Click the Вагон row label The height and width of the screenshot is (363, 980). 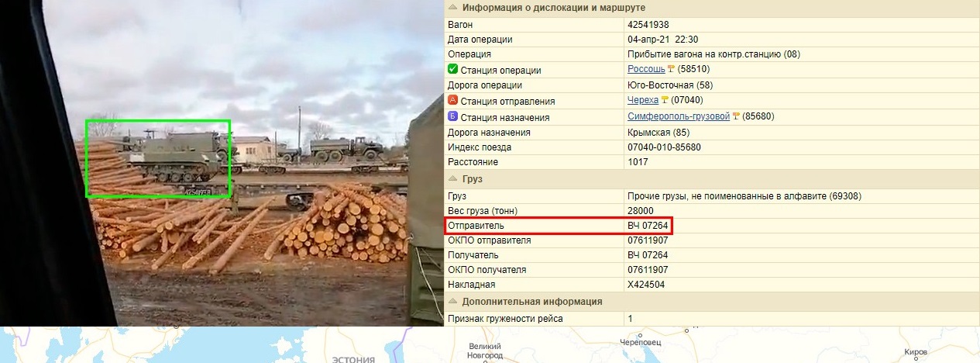(x=460, y=24)
